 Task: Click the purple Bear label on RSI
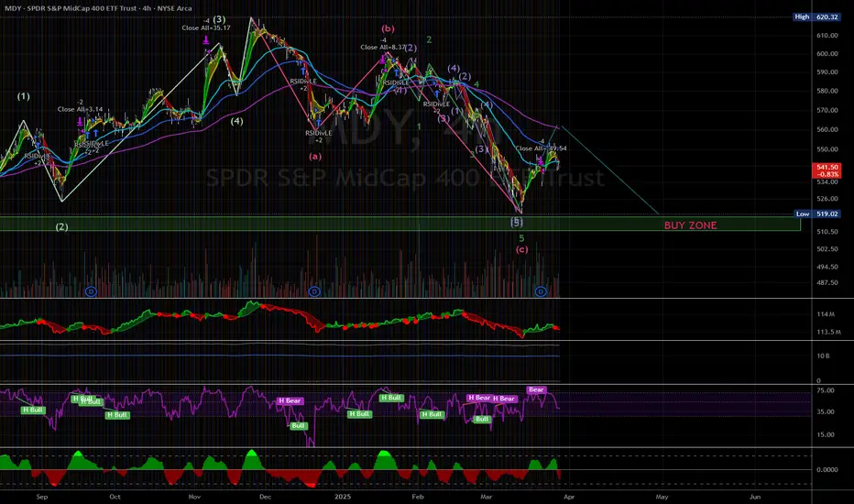coord(536,389)
